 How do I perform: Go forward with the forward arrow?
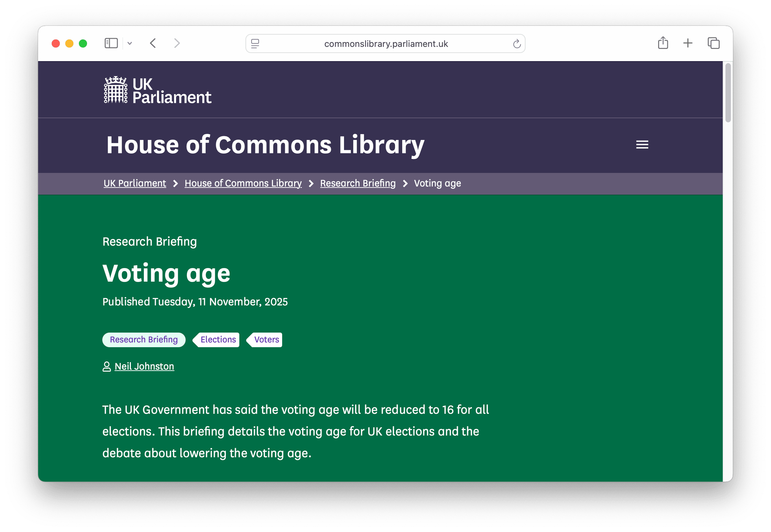[x=177, y=43]
